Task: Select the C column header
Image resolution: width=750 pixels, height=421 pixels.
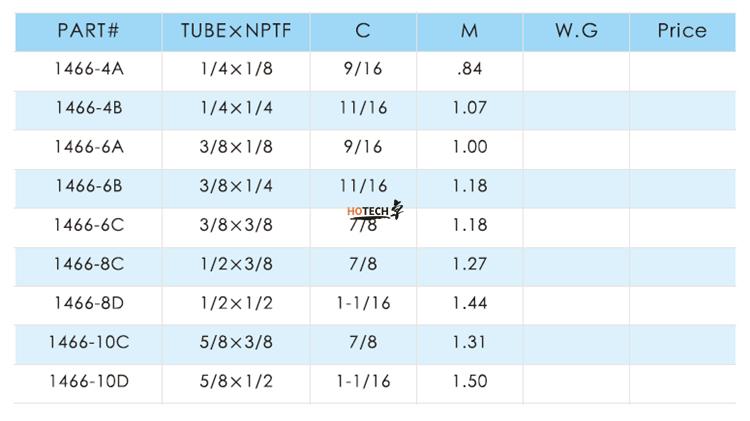Action: 362,31
